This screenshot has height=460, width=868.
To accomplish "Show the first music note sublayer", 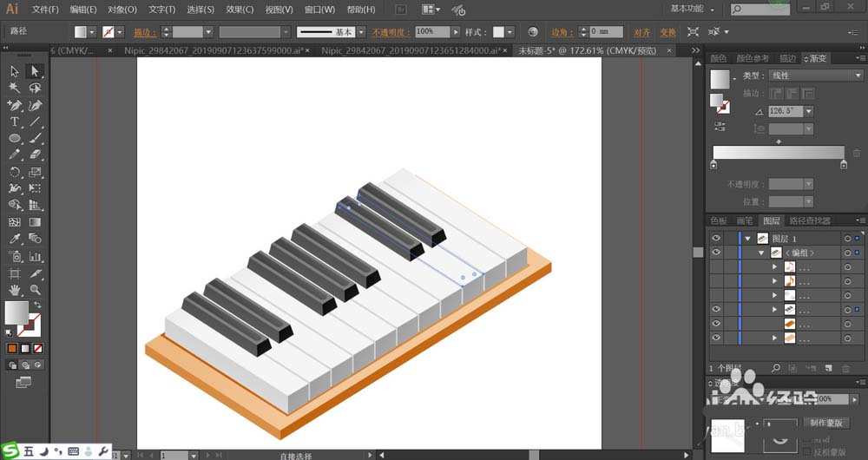I will coord(716,266).
